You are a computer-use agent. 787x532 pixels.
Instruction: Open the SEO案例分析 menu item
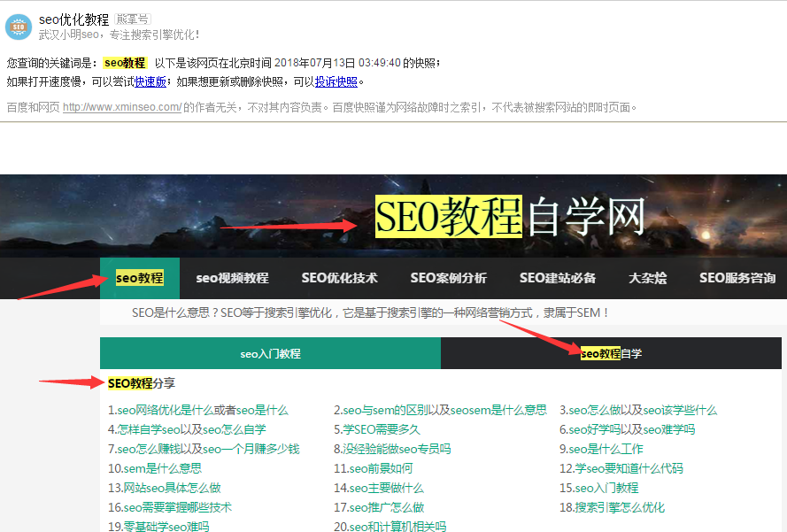coord(448,278)
